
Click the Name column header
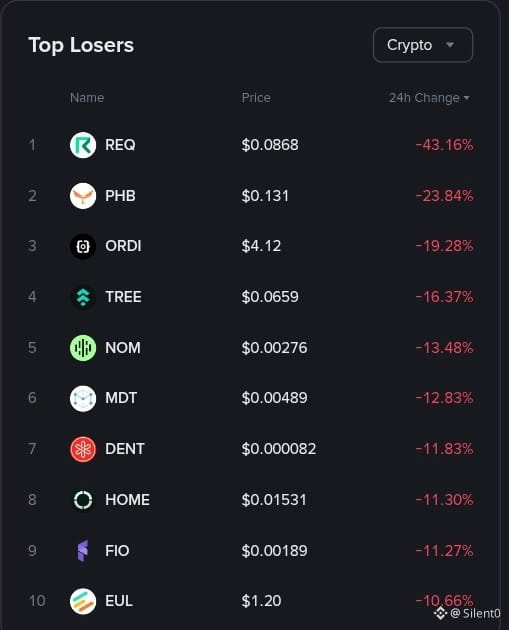(87, 98)
